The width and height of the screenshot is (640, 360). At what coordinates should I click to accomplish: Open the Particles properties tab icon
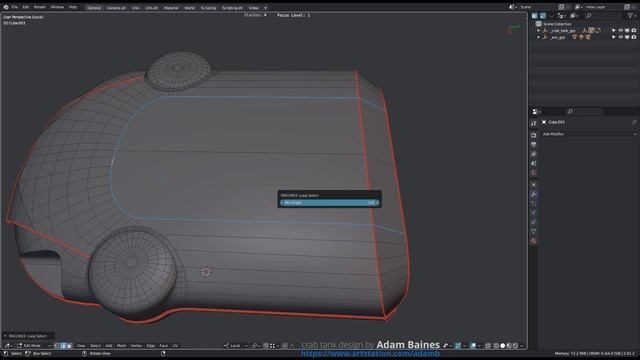533,203
